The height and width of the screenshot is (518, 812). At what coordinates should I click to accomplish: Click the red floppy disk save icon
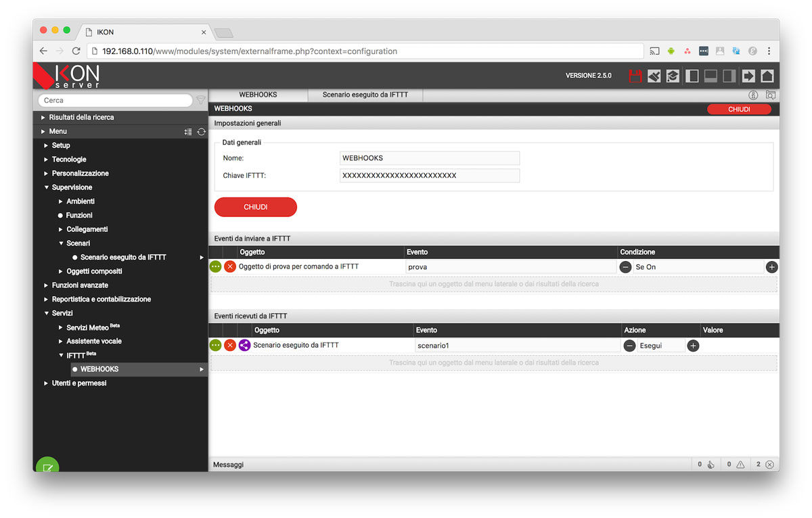pyautogui.click(x=635, y=76)
